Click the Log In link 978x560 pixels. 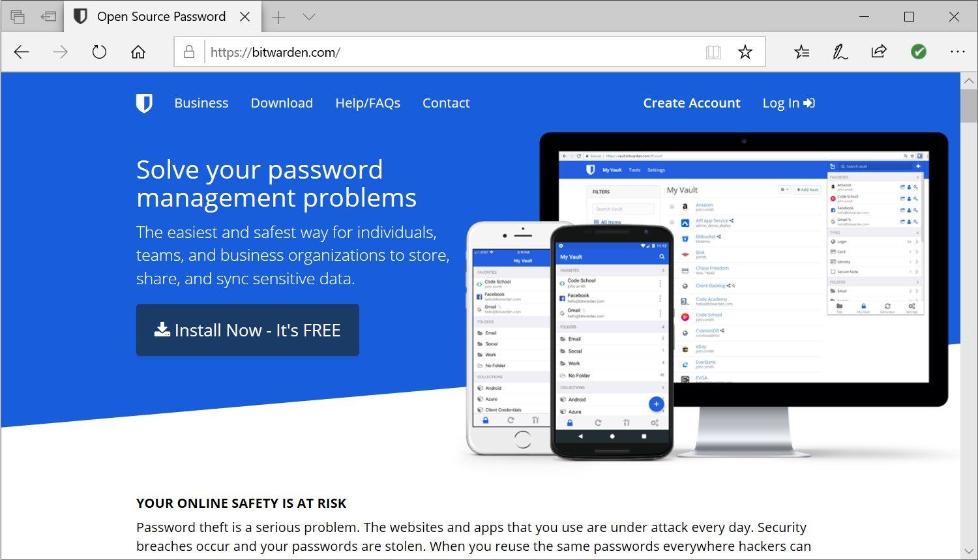coord(789,103)
